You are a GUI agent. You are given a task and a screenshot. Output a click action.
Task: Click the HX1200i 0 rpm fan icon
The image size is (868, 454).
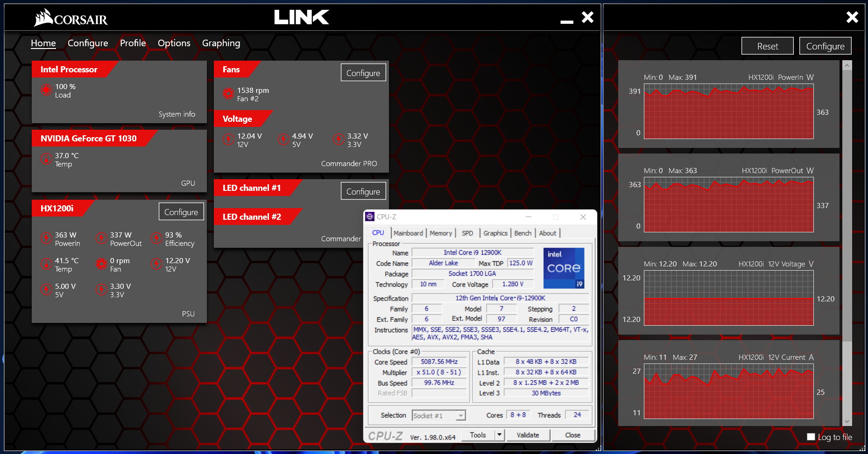pyautogui.click(x=101, y=264)
